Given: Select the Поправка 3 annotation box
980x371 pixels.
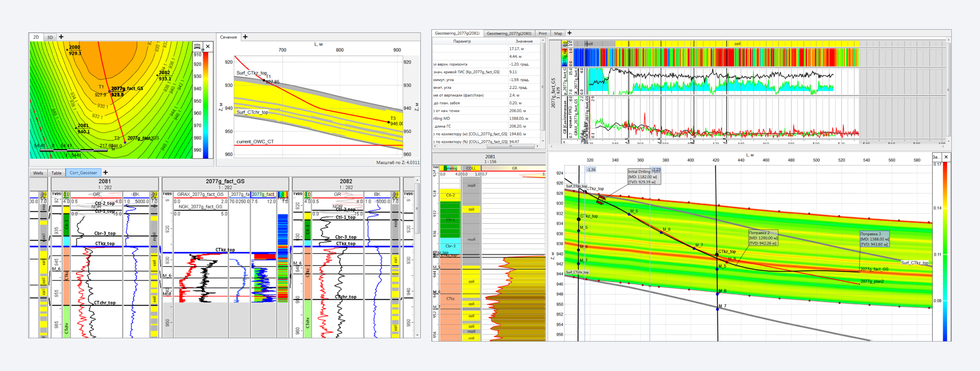Looking at the screenshot, I should coord(874,239).
